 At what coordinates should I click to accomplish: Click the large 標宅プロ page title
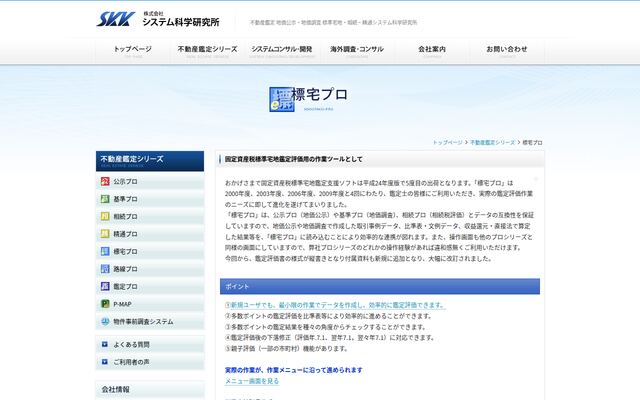tap(319, 95)
